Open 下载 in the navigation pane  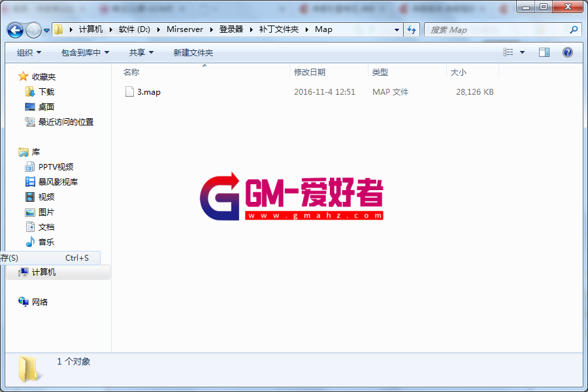[x=46, y=92]
